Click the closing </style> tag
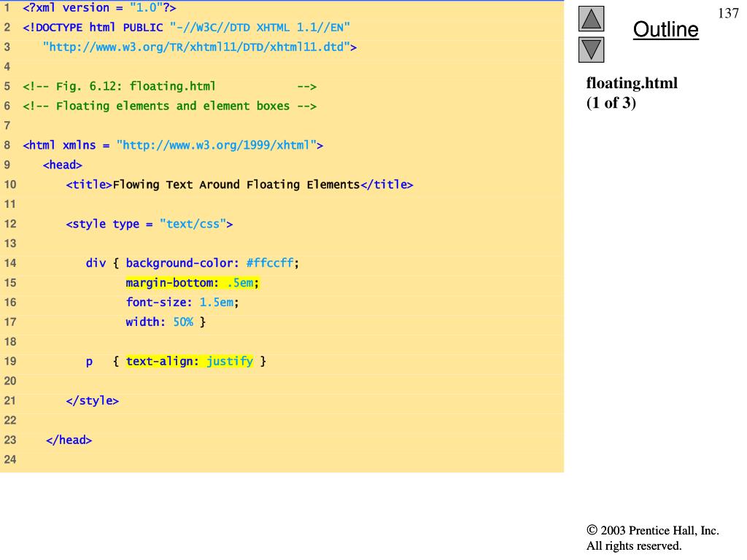Image resolution: width=747 pixels, height=560 pixels. [93, 400]
